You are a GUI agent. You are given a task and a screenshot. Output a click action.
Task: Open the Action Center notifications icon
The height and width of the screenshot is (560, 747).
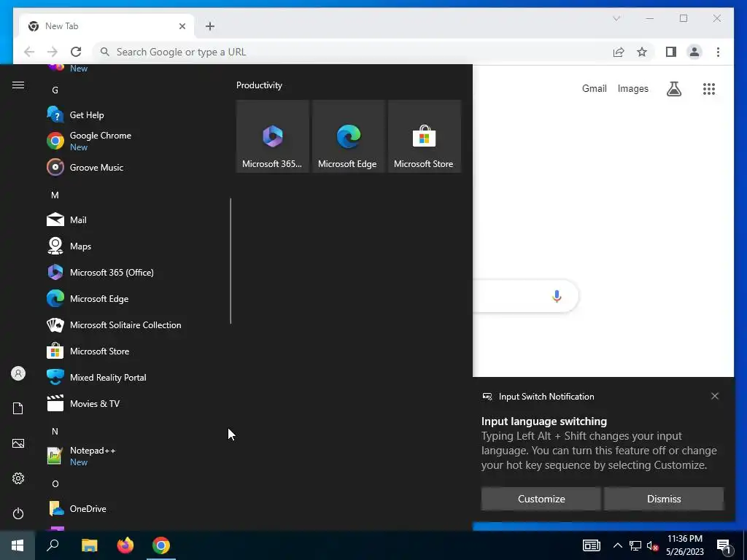coord(724,545)
